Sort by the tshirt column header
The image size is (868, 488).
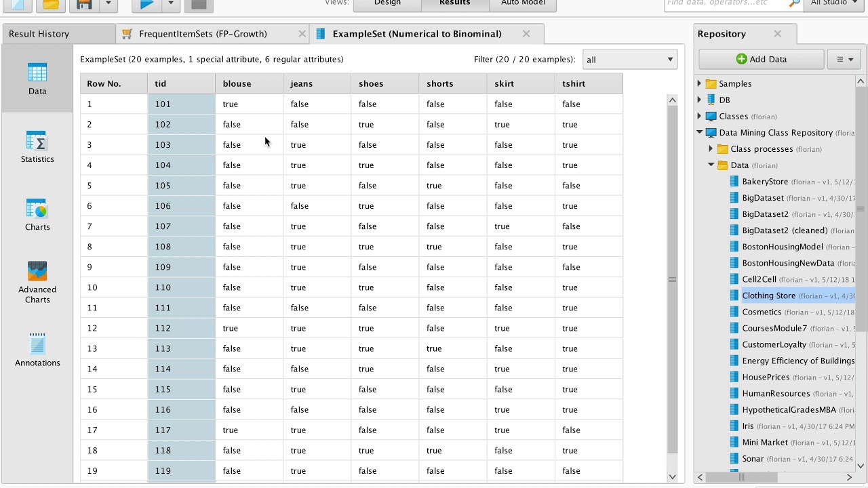pos(588,84)
